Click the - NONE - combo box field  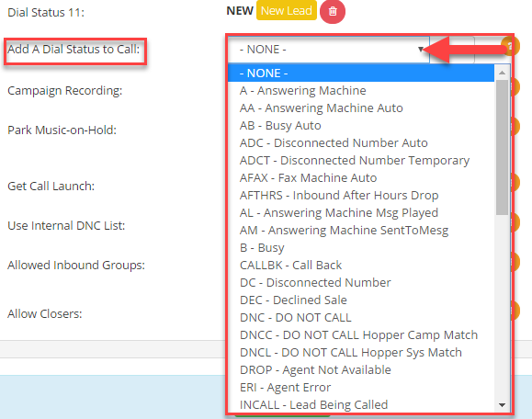click(x=328, y=50)
